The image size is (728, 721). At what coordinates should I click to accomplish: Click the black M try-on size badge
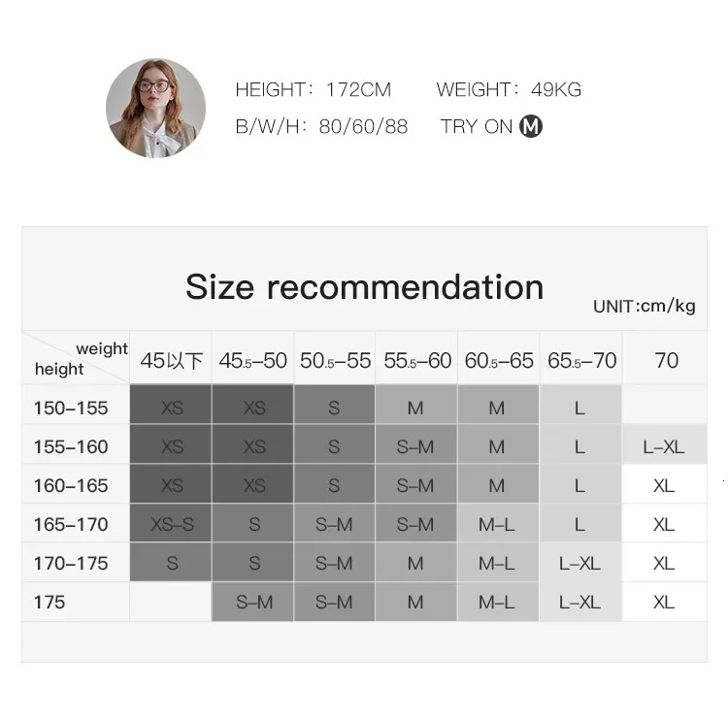531,126
